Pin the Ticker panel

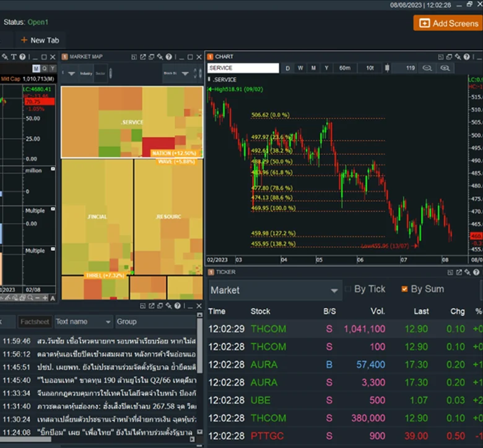[468, 272]
